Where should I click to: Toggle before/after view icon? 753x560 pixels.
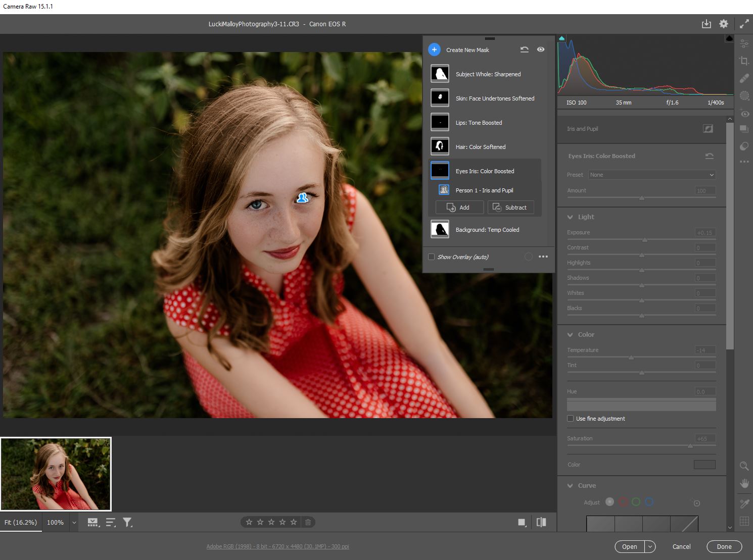point(541,522)
